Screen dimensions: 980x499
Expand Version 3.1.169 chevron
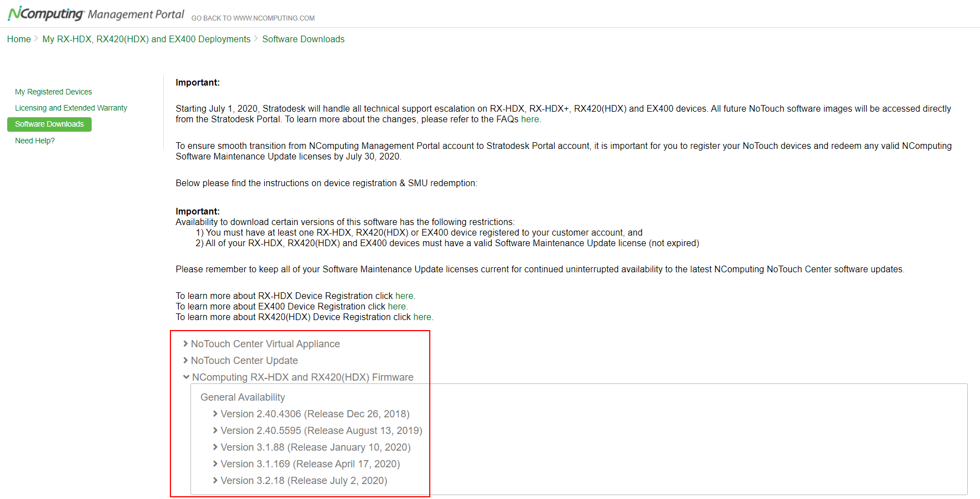click(215, 464)
